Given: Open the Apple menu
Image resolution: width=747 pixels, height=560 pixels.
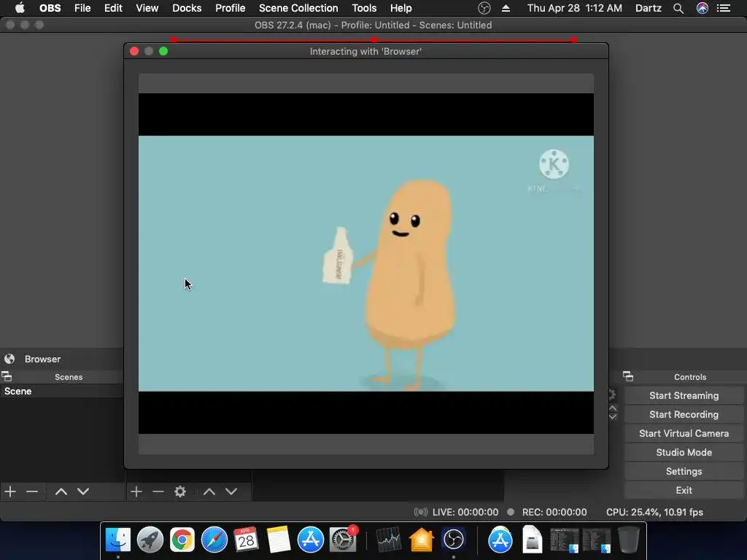Looking at the screenshot, I should pyautogui.click(x=20, y=8).
